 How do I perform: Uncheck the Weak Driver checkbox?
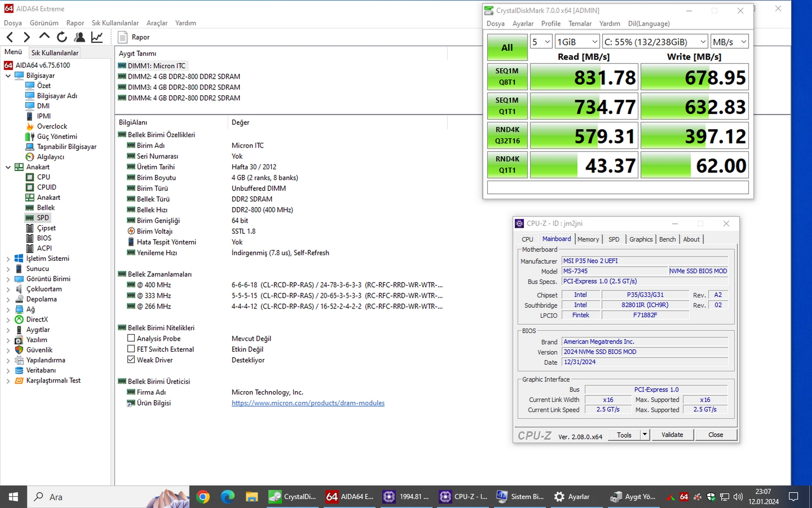coord(131,359)
